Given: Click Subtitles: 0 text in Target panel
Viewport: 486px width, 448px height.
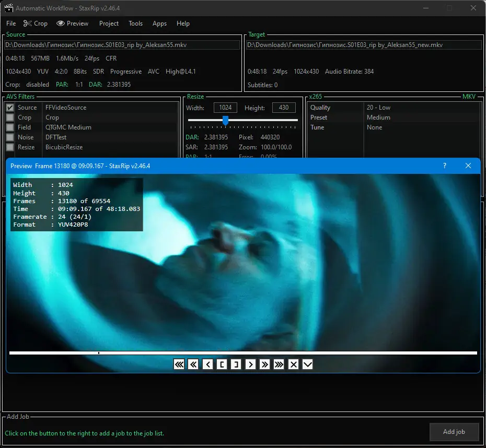Looking at the screenshot, I should coord(262,85).
